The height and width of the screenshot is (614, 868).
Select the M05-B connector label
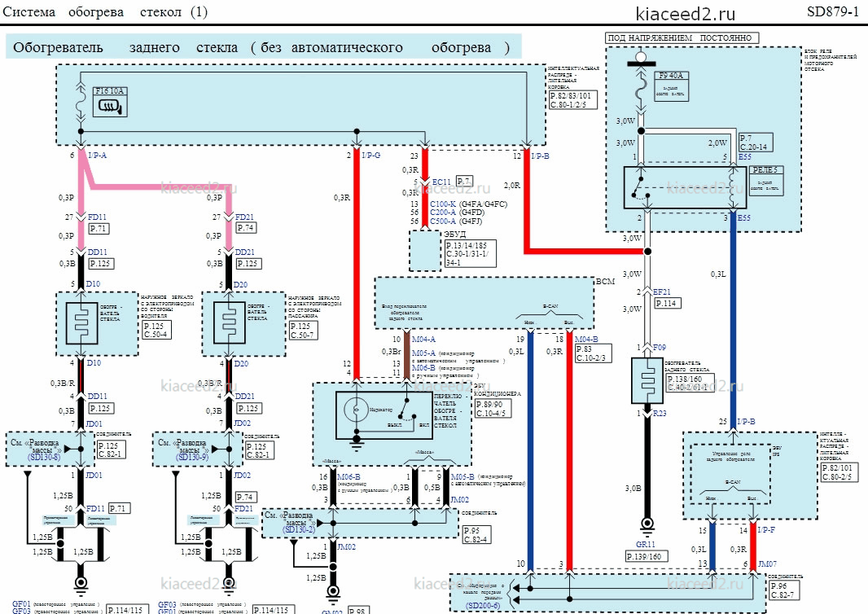(462, 477)
